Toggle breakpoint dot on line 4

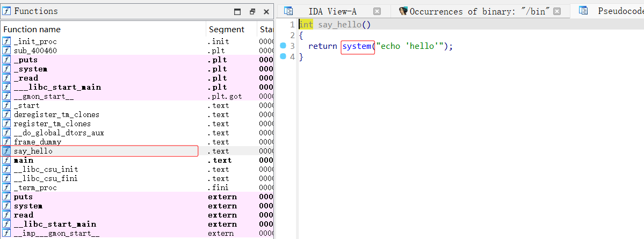coord(284,57)
